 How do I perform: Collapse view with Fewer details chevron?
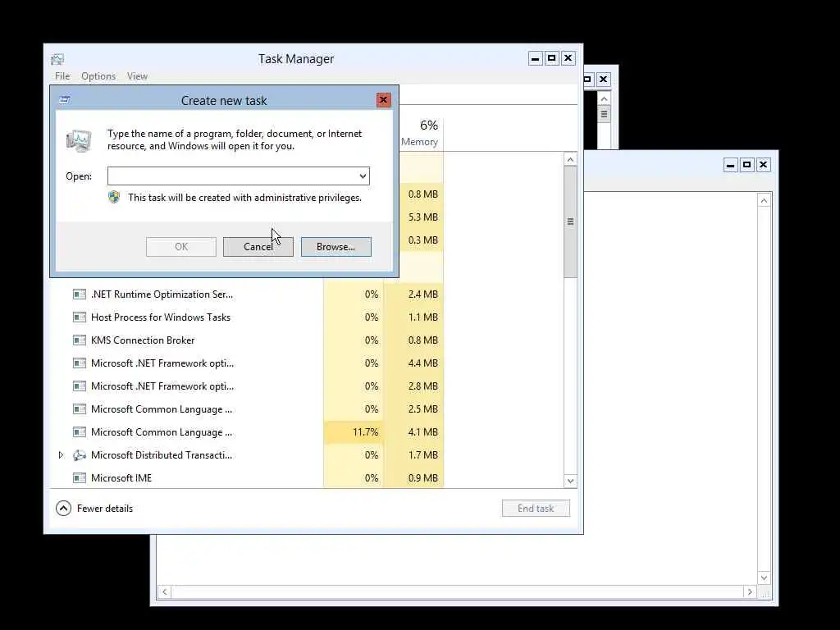click(63, 509)
